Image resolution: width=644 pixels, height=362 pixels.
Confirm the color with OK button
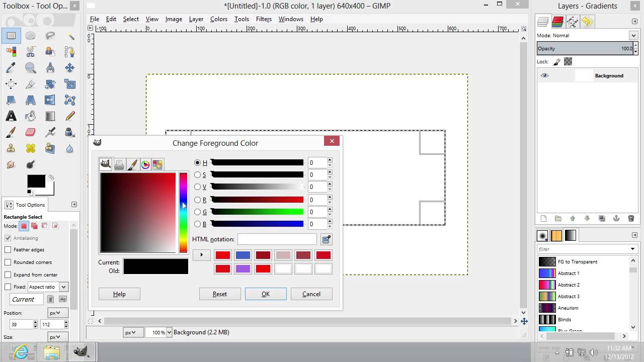click(266, 294)
